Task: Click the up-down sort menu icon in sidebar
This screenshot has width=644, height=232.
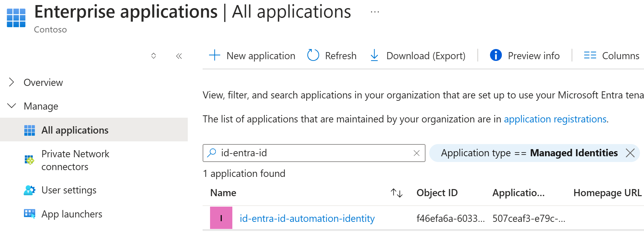Action: click(x=154, y=56)
